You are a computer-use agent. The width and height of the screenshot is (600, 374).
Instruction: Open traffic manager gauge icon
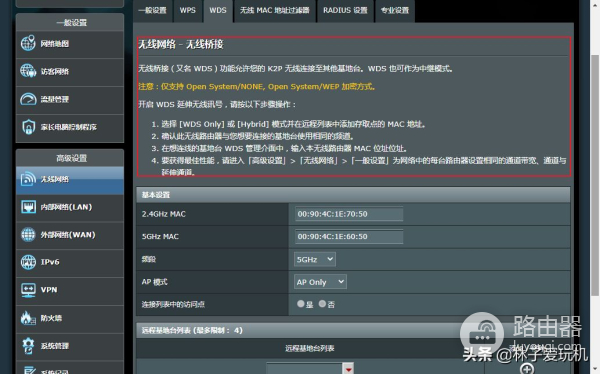[x=28, y=99]
